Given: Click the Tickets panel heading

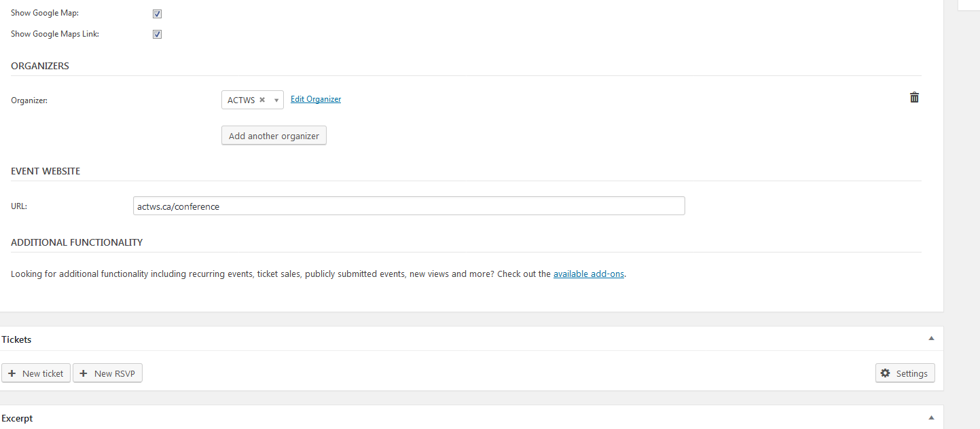Looking at the screenshot, I should 16,339.
